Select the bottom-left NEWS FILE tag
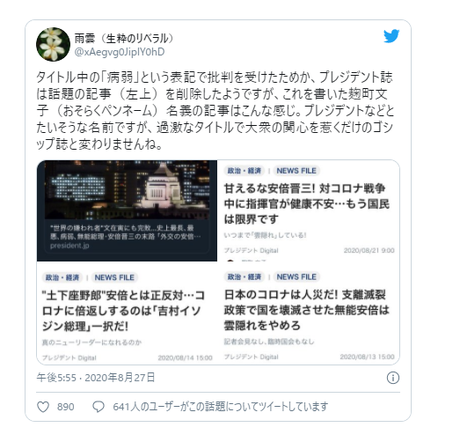The image size is (460, 442). tap(114, 277)
